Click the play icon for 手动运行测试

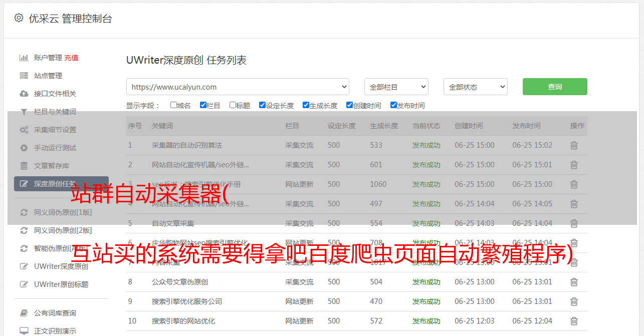coord(24,148)
